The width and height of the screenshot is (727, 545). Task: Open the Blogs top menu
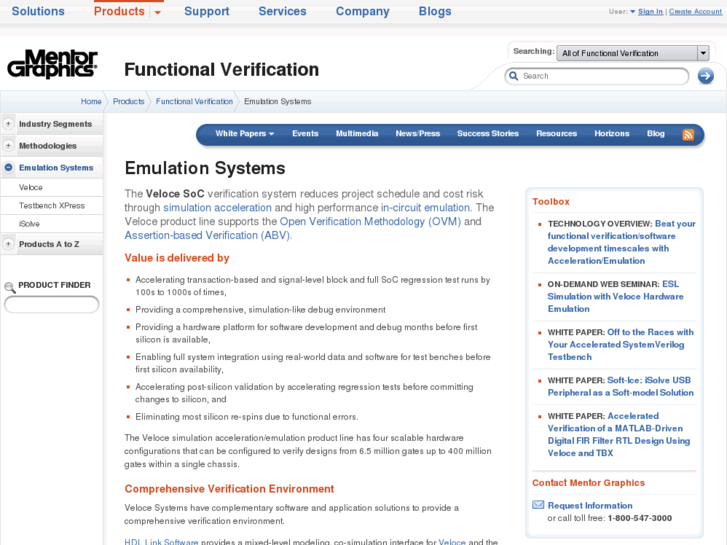435,11
